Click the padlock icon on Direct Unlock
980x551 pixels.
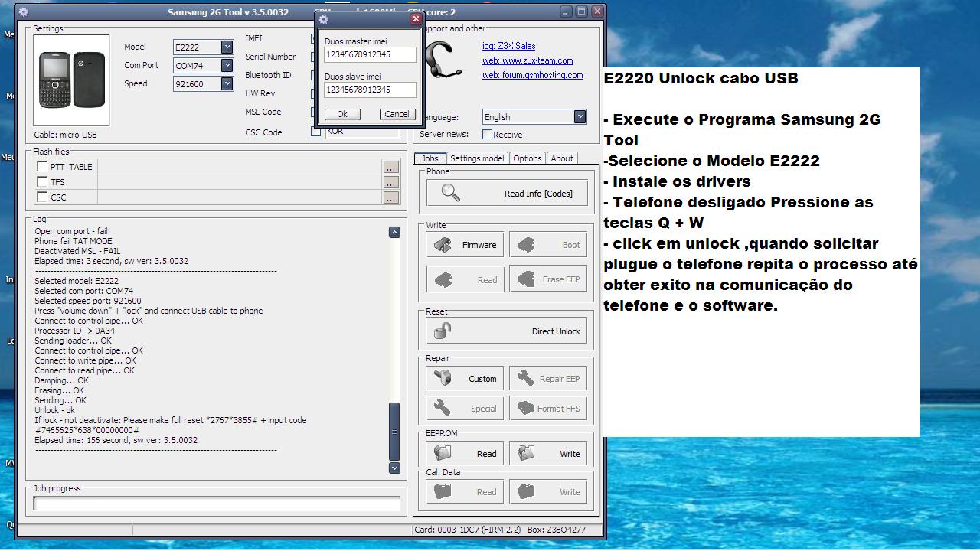tap(443, 331)
